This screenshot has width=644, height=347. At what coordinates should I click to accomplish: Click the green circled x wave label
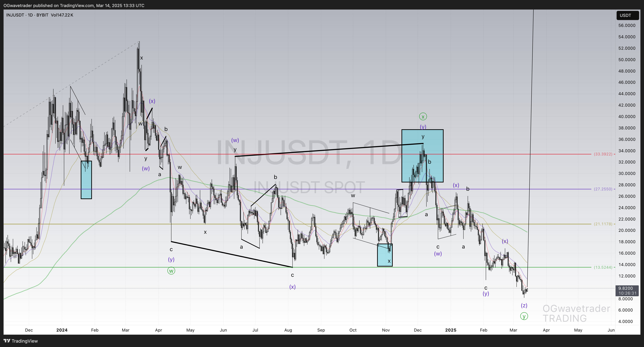(x=423, y=117)
